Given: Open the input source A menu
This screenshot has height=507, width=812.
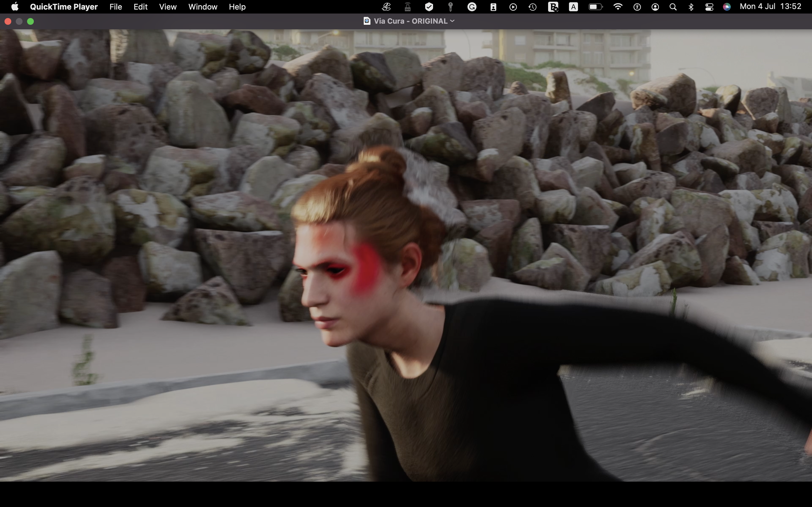Looking at the screenshot, I should coord(573,7).
